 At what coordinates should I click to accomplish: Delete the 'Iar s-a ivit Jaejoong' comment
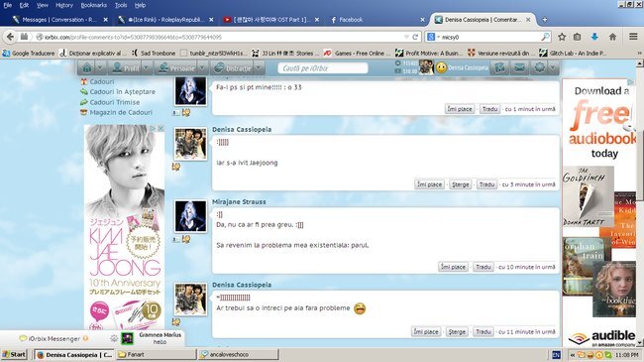tap(460, 184)
